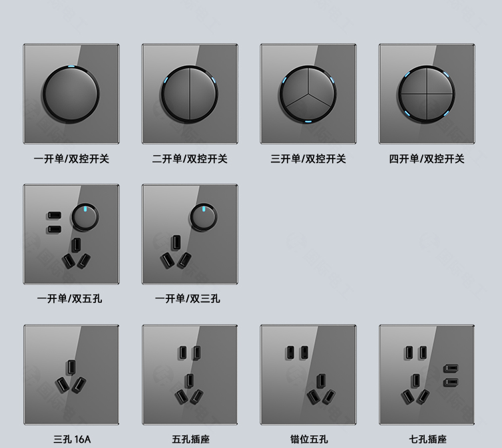Click the 三孔 16A label text
502x448 pixels.
coord(72,439)
